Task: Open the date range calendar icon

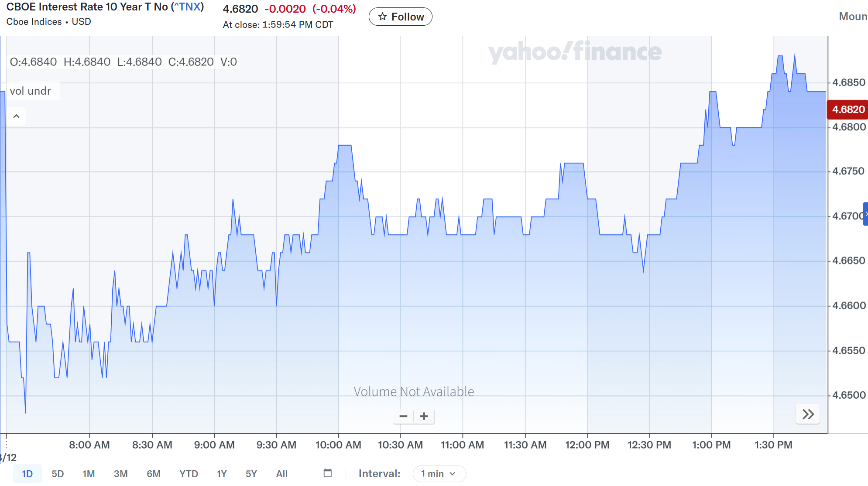Action: click(328, 473)
